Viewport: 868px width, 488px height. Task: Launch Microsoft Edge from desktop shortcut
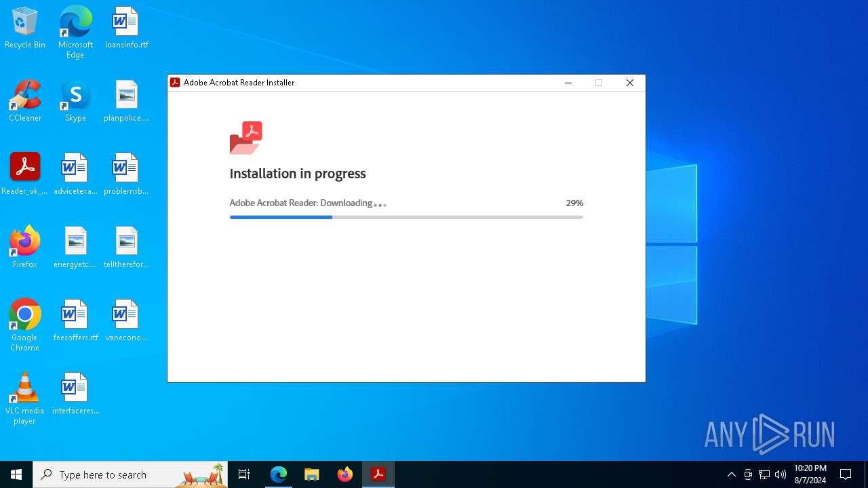coord(75,33)
